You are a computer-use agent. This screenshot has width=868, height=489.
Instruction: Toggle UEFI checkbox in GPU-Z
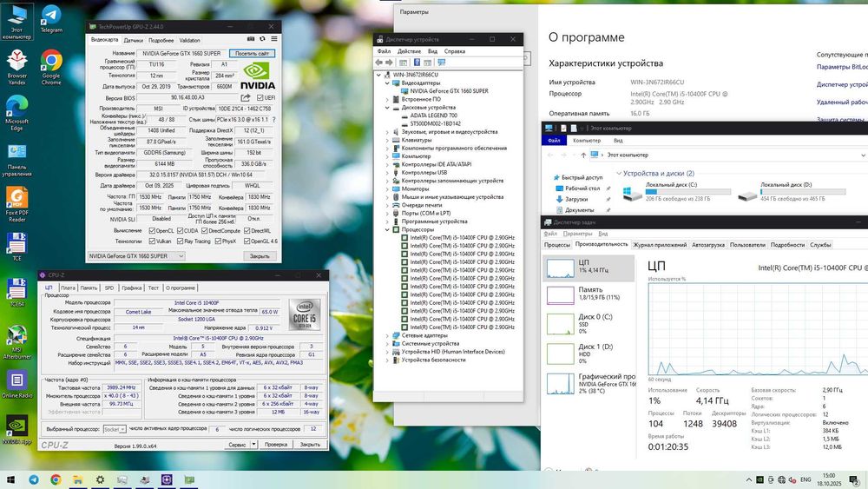pyautogui.click(x=260, y=97)
